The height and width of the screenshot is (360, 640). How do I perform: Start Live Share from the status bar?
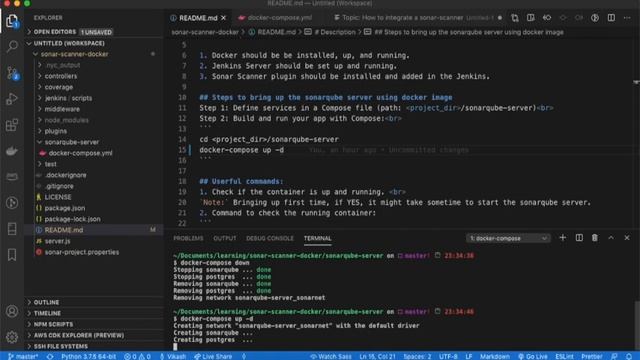pyautogui.click(x=213, y=356)
